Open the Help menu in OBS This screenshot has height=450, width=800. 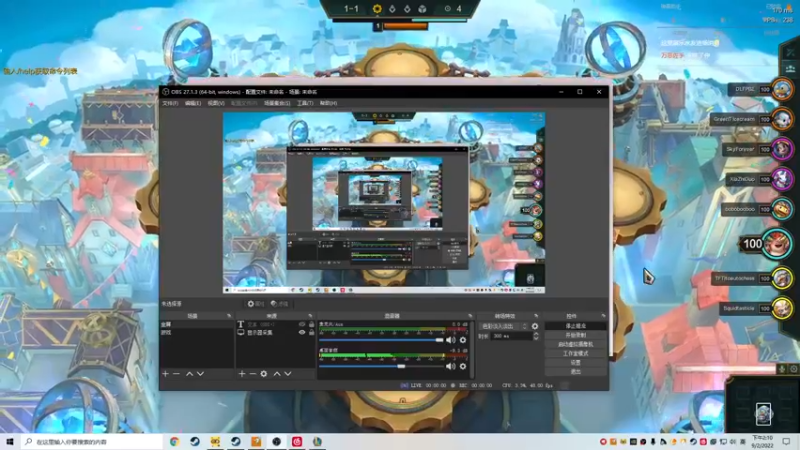[x=328, y=103]
